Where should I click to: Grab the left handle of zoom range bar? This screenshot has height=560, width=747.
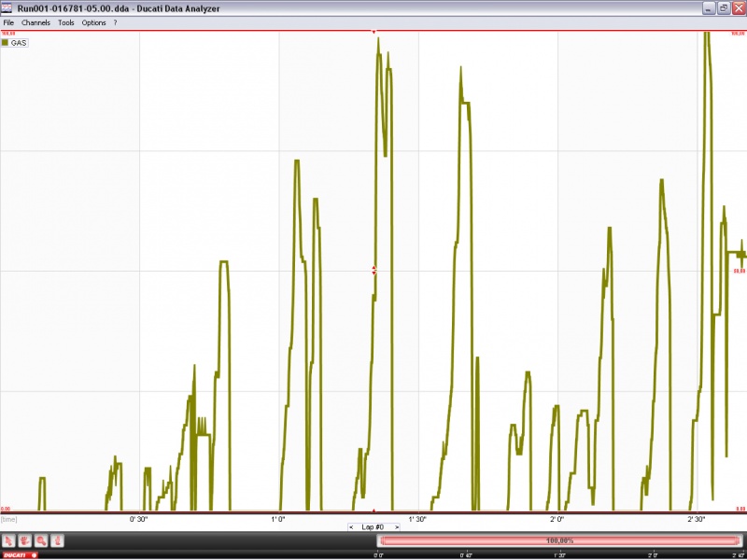tap(381, 541)
